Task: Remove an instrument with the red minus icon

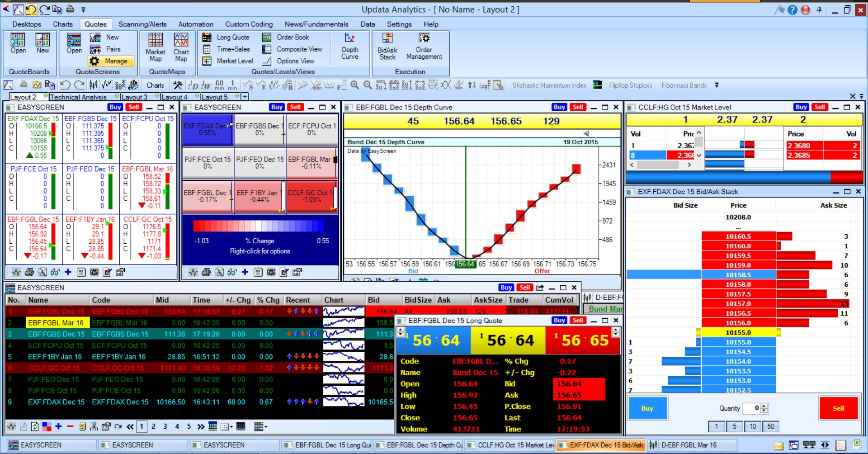Action: coord(70,426)
